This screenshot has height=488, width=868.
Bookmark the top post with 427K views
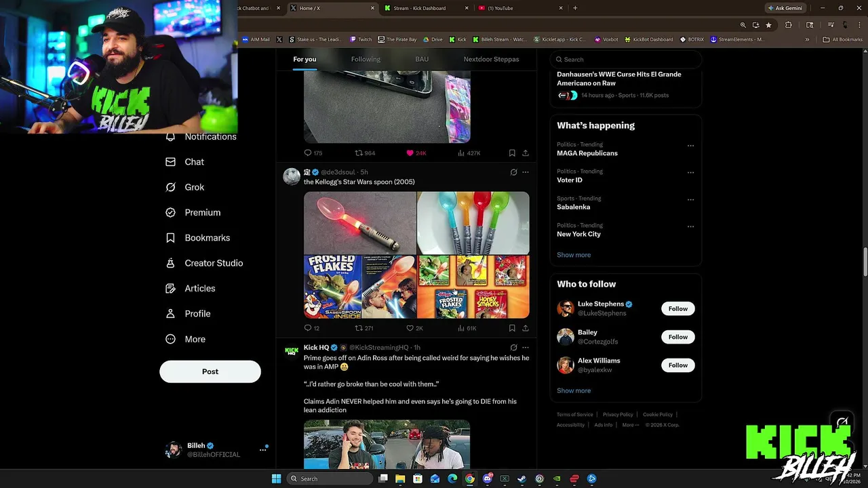[512, 153]
